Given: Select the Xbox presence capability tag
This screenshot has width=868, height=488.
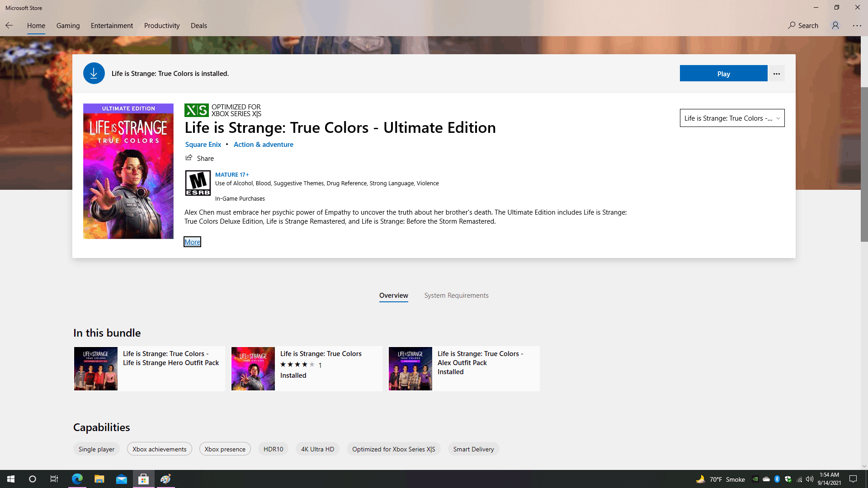Looking at the screenshot, I should (x=225, y=449).
